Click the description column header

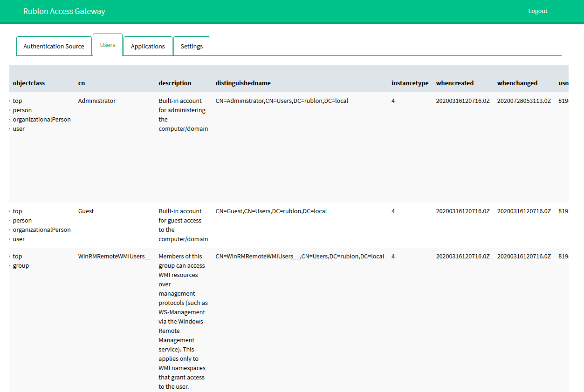[175, 83]
